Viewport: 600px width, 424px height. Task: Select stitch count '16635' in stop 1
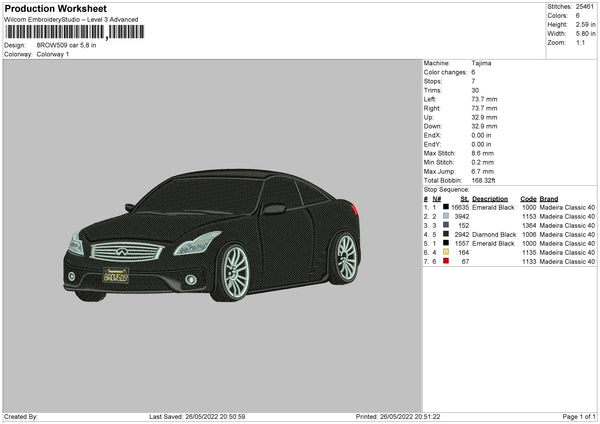(460, 207)
